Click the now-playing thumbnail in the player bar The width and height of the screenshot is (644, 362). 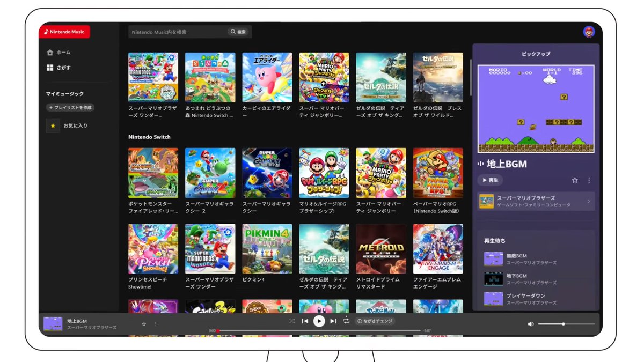[53, 324]
